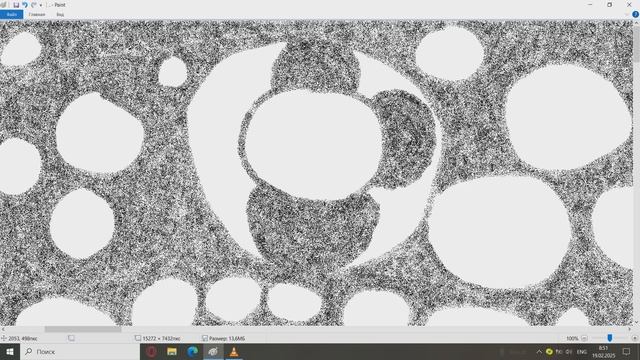Click the selection size icon in status bar

(x=71, y=338)
